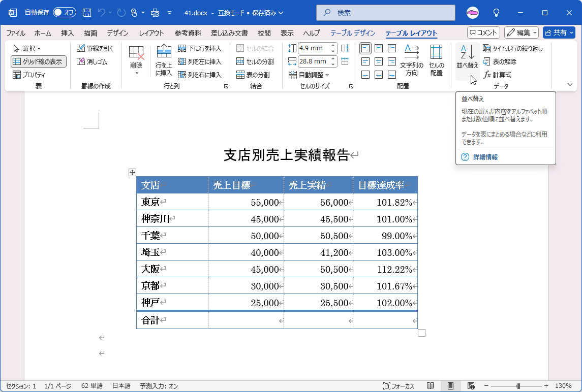Switch to the テーブルデザイン tab

tap(353, 32)
